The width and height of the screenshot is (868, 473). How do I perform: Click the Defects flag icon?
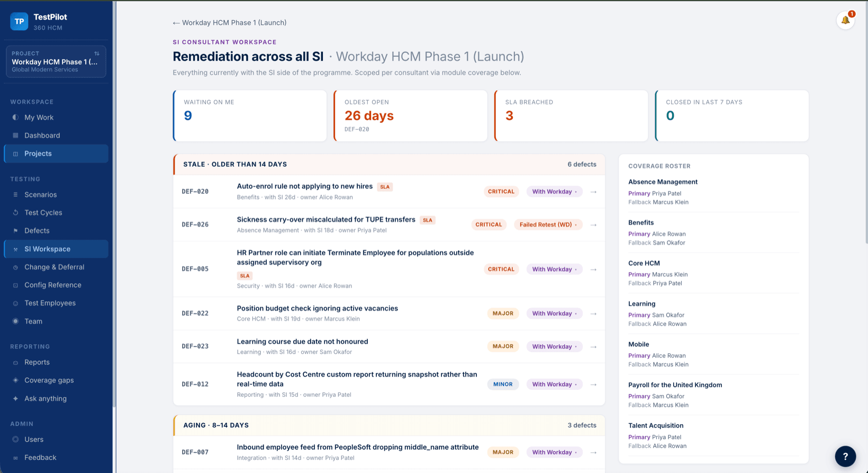coord(15,231)
